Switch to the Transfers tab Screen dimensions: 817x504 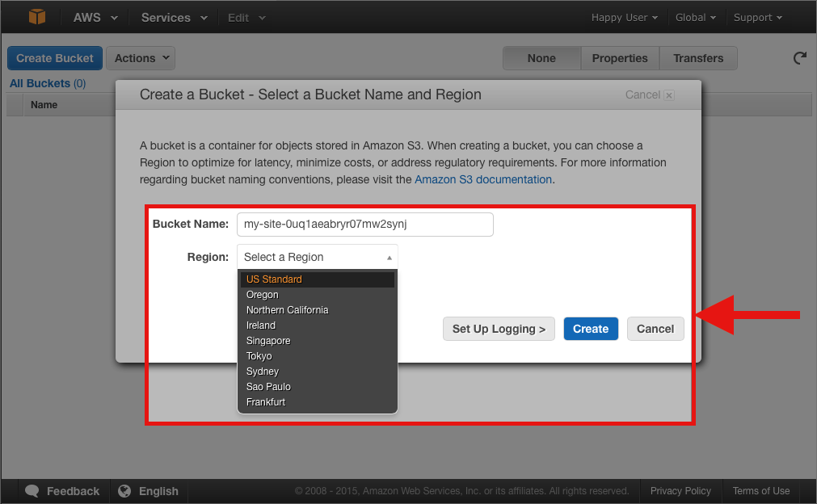pyautogui.click(x=698, y=58)
